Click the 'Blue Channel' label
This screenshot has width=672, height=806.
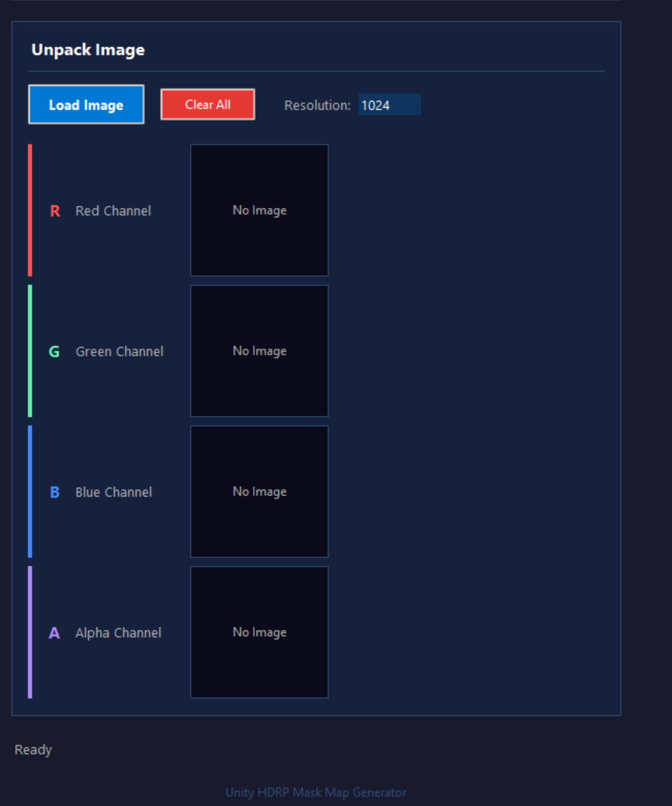pyautogui.click(x=114, y=492)
